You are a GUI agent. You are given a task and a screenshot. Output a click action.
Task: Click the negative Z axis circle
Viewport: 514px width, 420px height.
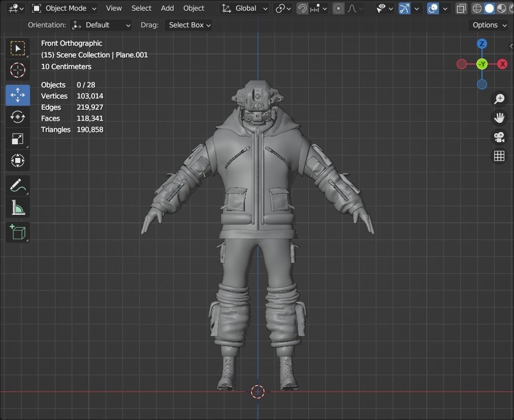point(481,85)
